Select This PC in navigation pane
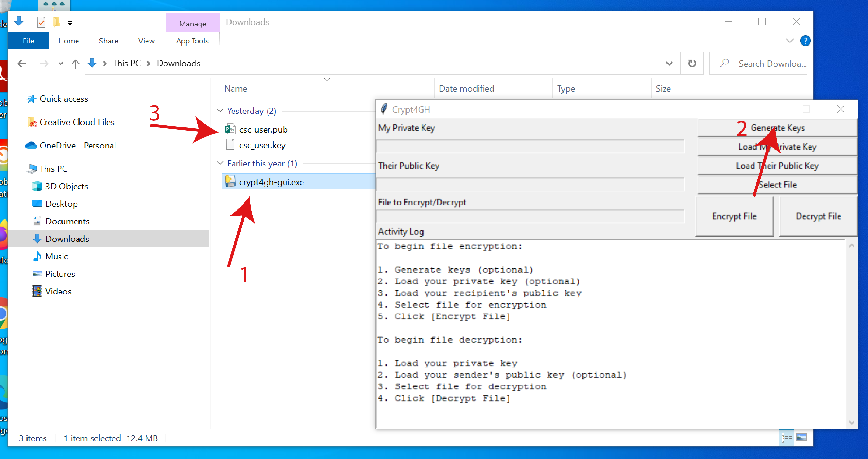This screenshot has height=459, width=868. coord(53,169)
